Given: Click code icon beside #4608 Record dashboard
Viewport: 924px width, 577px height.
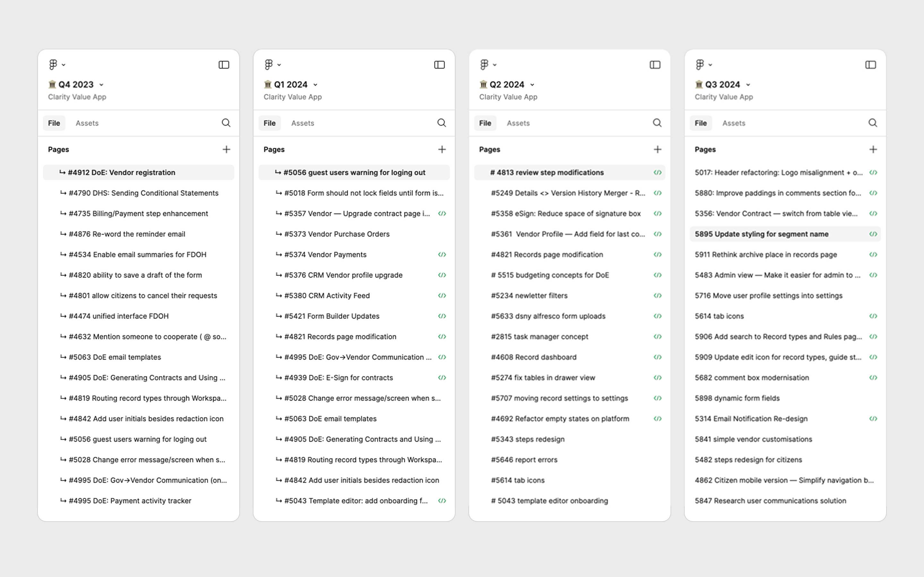Looking at the screenshot, I should (x=657, y=357).
